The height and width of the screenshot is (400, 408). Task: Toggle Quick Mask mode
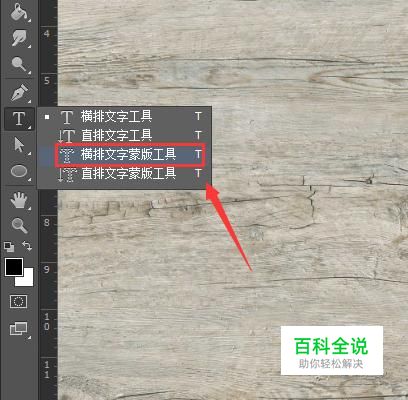pyautogui.click(x=19, y=302)
